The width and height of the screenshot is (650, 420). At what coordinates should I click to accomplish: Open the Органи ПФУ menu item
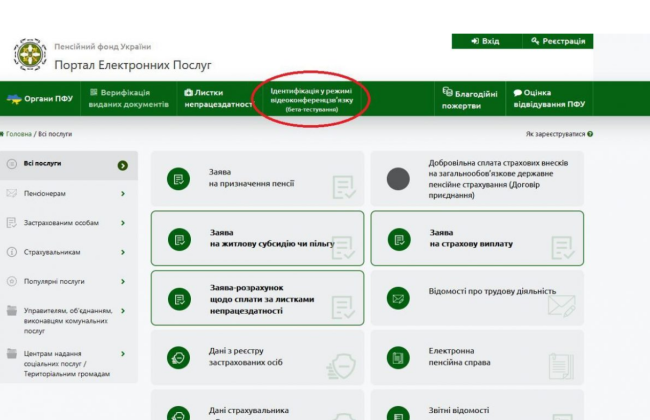(40, 99)
